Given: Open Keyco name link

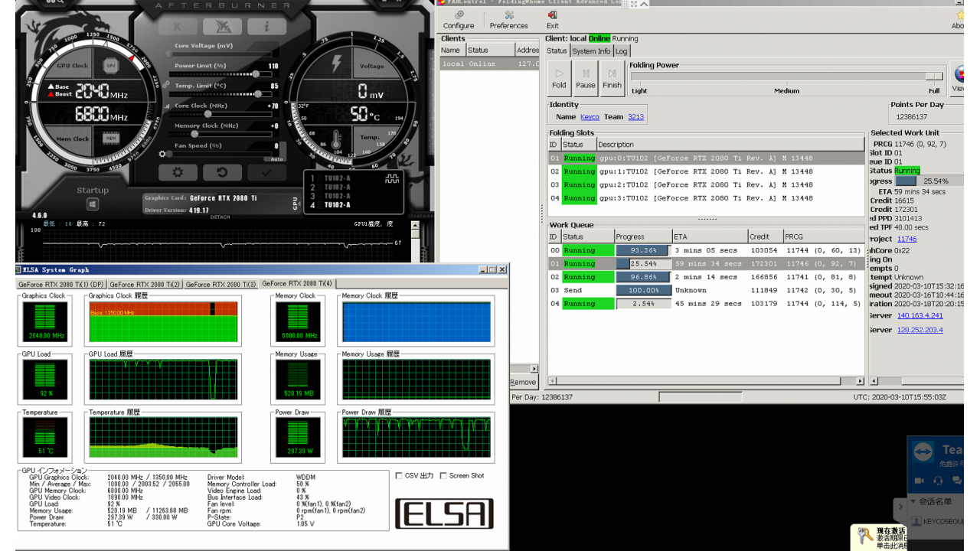Looking at the screenshot, I should coord(590,117).
